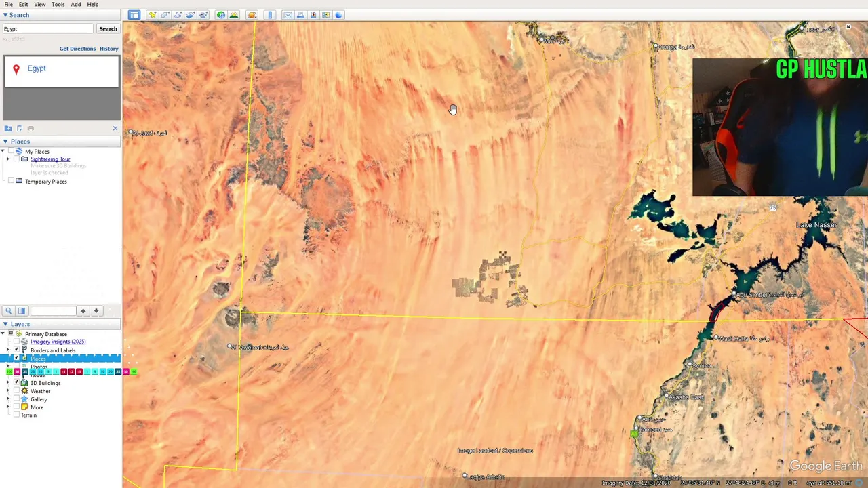Expand the Gallery layer node
This screenshot has height=488, width=868.
point(8,399)
